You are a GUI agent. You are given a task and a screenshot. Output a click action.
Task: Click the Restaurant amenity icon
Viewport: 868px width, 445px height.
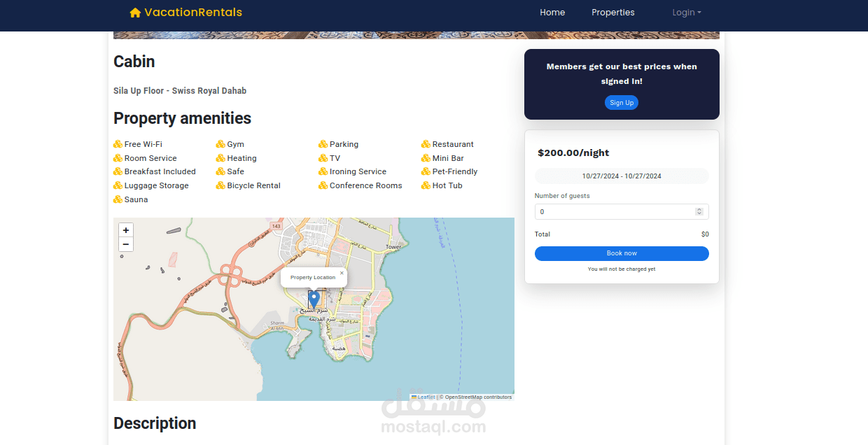point(426,144)
